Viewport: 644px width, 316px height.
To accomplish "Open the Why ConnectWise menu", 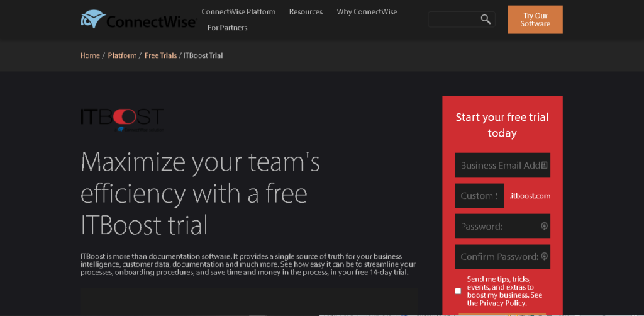I will (367, 12).
